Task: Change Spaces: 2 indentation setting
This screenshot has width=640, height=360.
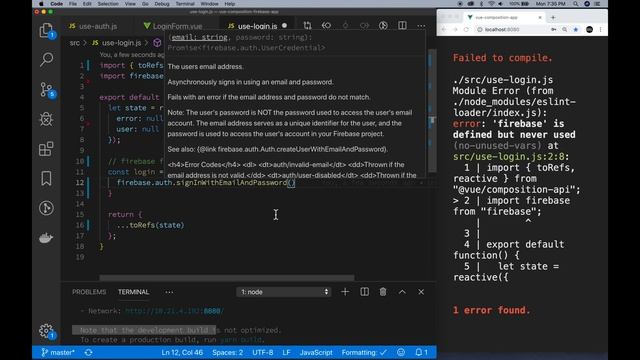Action: click(227, 352)
